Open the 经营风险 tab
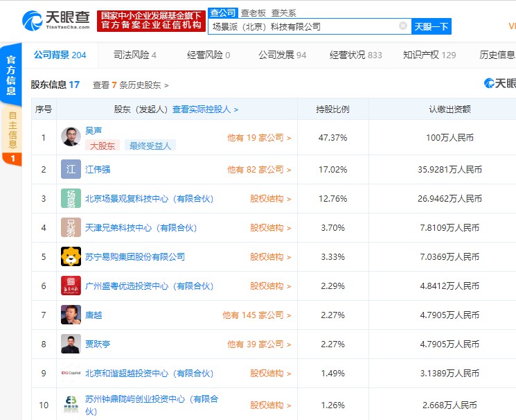This screenshot has height=420, width=516. coord(208,55)
